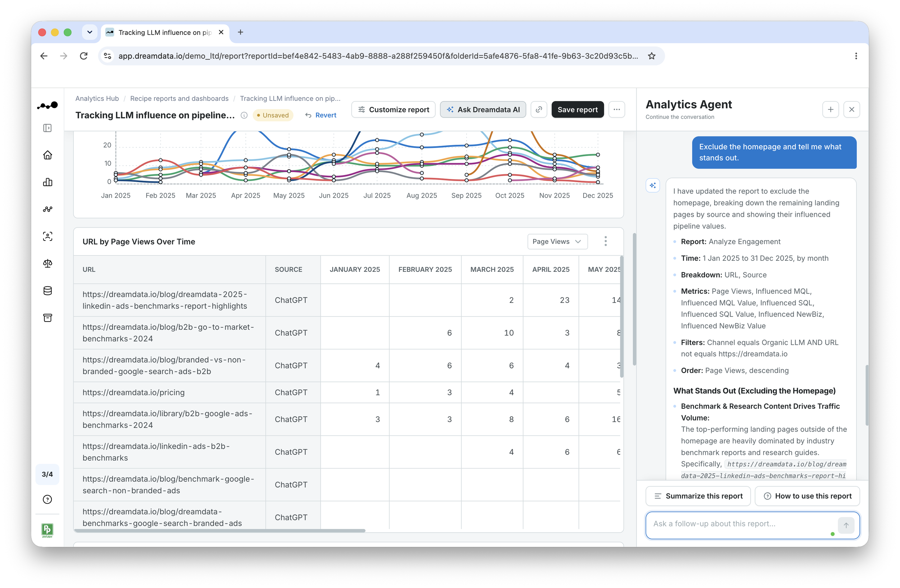Screen dimensions: 900x588
Task: Go to Analytics Hub breadcrumb
Action: (x=97, y=98)
